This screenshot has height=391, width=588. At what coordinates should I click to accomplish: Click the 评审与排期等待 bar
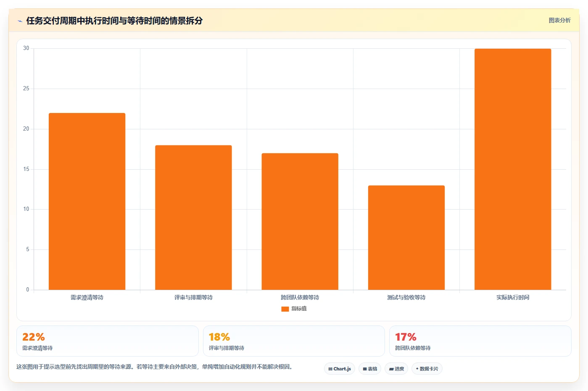[x=193, y=218]
